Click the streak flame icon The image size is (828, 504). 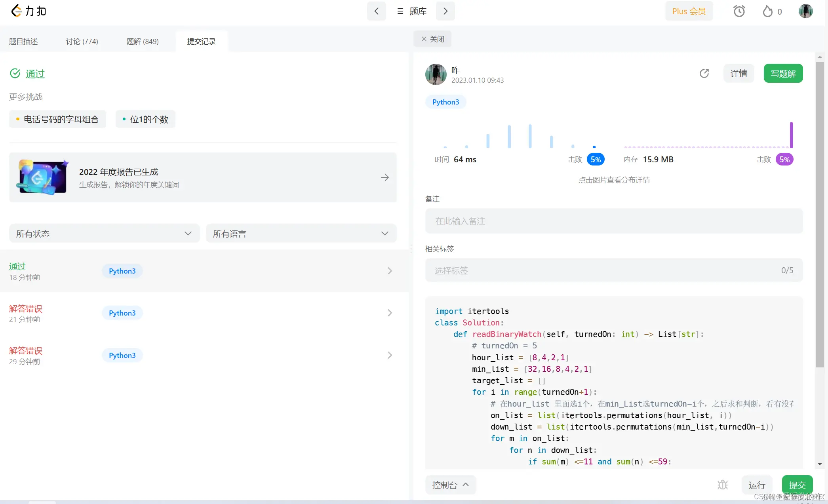coord(767,11)
